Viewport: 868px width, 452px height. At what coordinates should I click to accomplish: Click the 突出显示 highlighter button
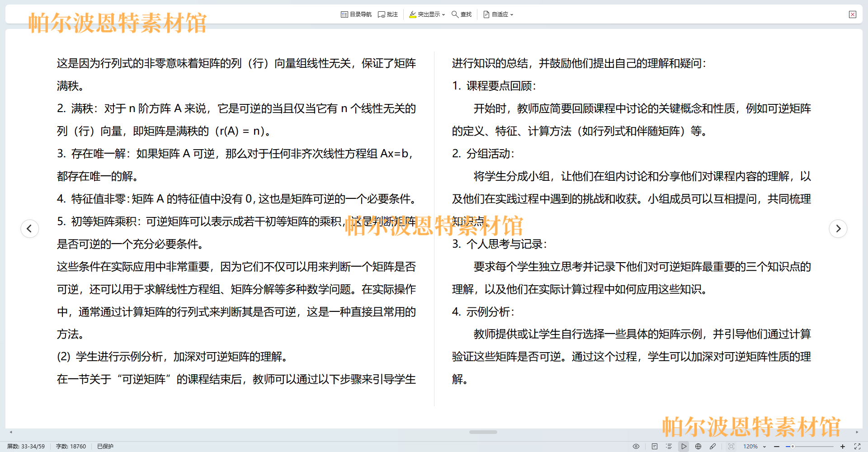425,14
